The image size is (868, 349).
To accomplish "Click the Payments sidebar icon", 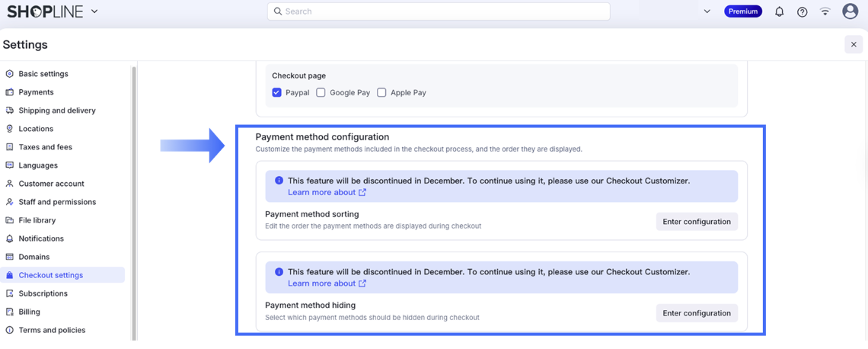I will click(x=10, y=92).
